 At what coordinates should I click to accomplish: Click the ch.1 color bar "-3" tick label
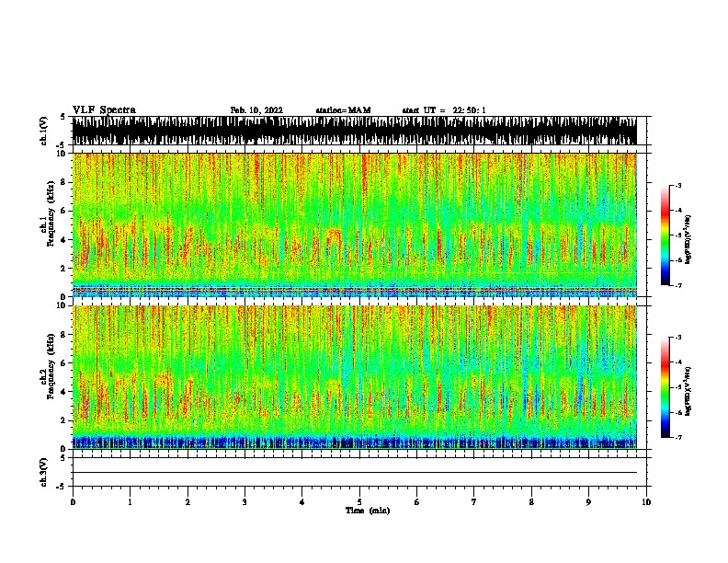pyautogui.click(x=677, y=185)
